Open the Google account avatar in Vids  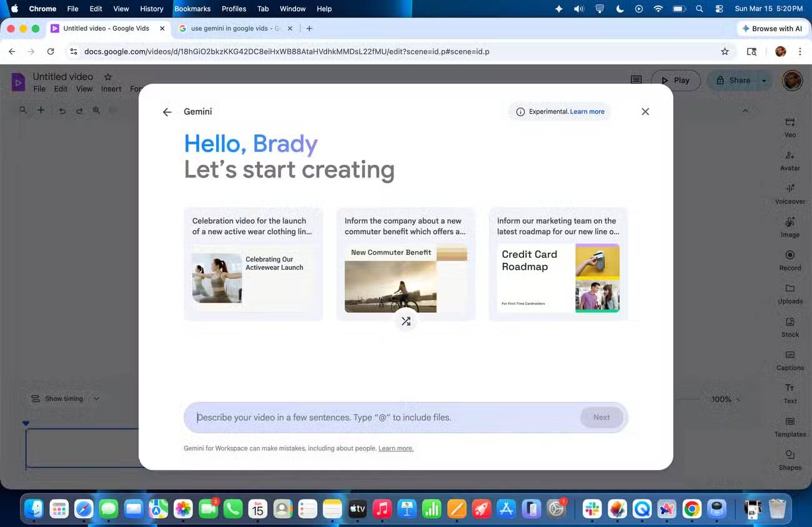pyautogui.click(x=792, y=81)
